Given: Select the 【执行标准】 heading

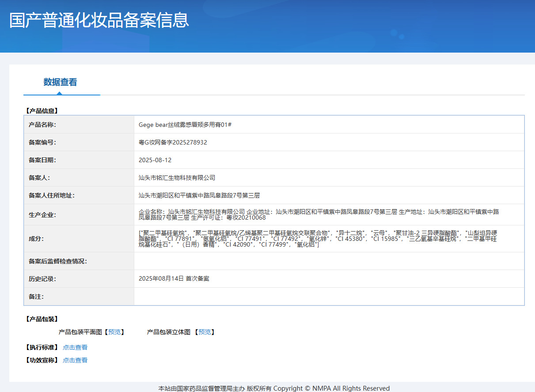Looking at the screenshot, I should click(42, 347).
